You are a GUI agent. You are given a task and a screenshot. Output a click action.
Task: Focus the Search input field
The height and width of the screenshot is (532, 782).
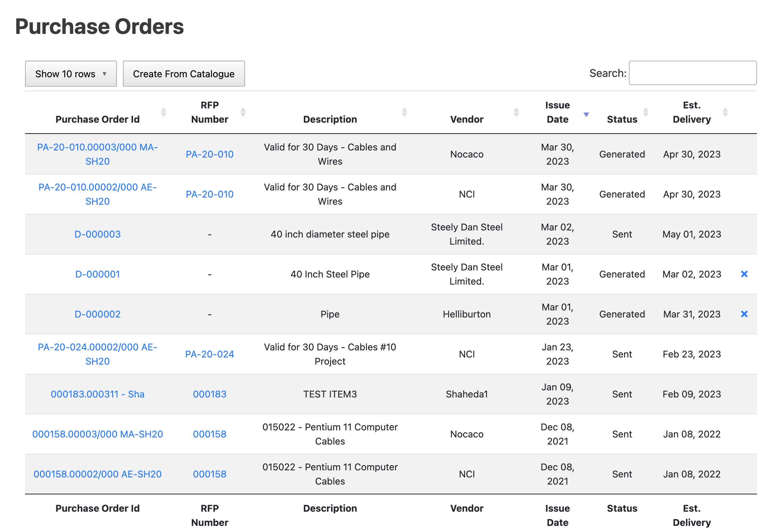pos(692,73)
